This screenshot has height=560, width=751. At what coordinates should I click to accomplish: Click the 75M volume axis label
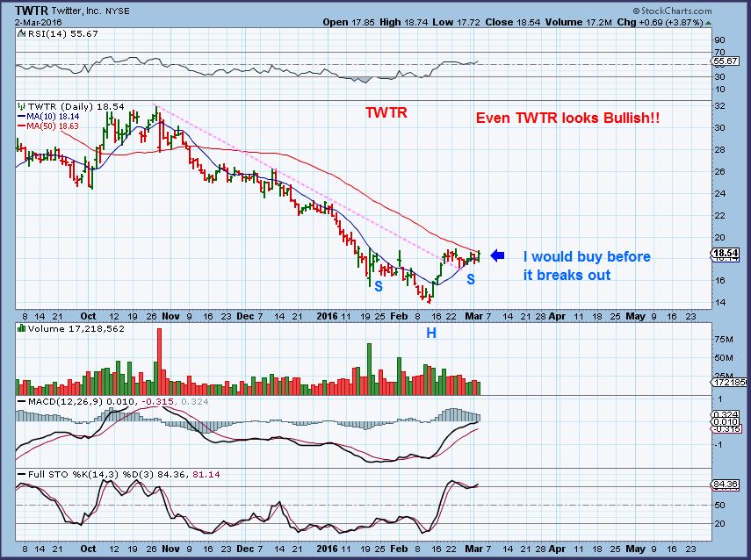click(723, 340)
